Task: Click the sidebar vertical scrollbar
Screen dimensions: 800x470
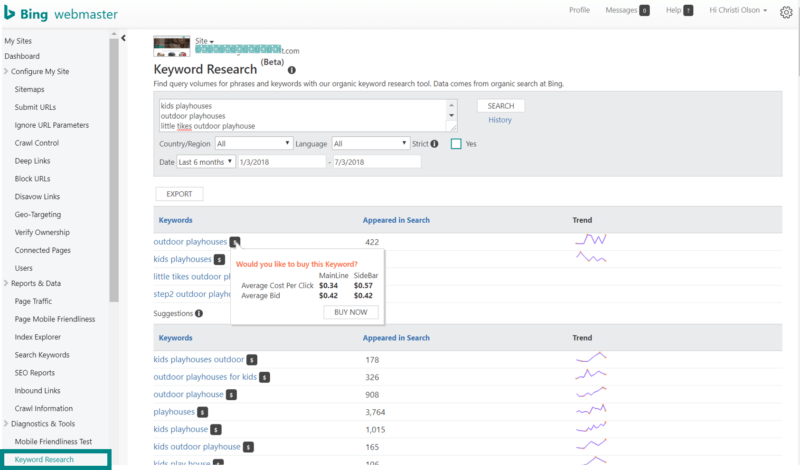Action: pos(114,168)
